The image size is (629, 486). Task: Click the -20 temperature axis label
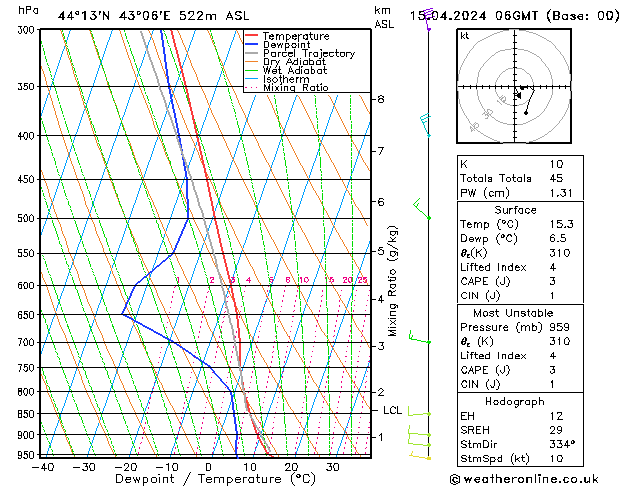point(126,468)
